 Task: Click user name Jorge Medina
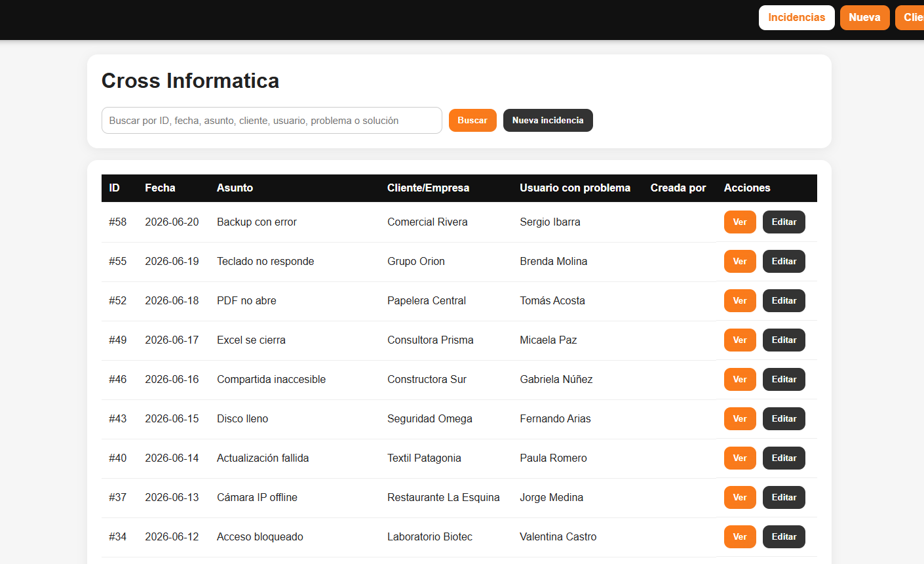[551, 498]
